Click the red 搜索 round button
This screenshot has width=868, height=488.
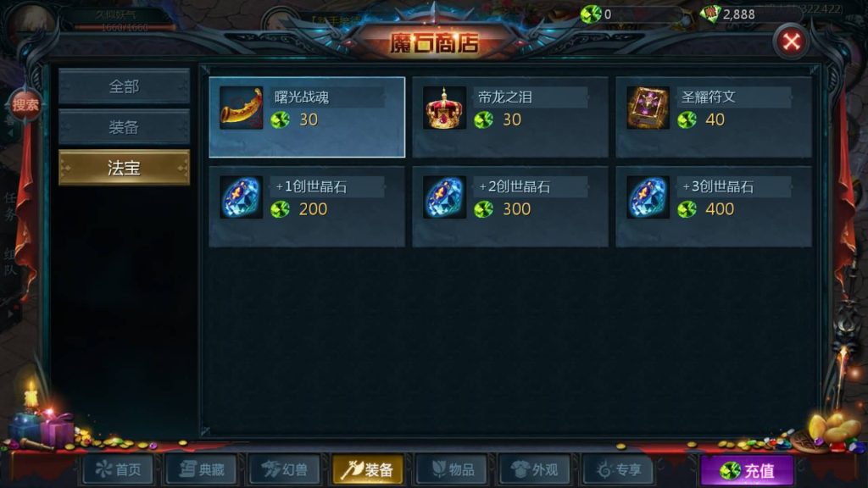tap(25, 104)
